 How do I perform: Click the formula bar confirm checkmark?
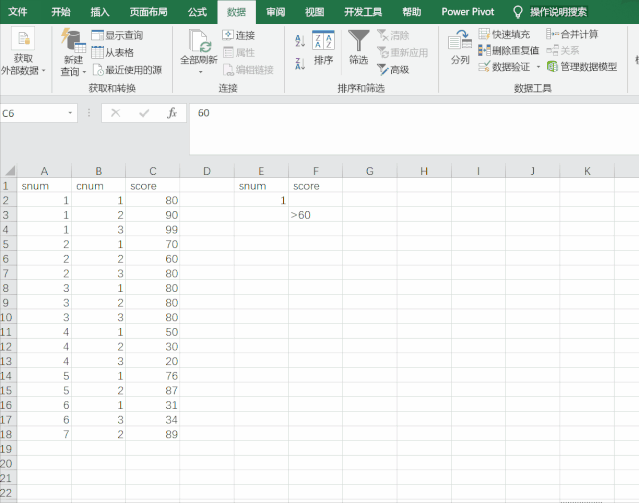pos(144,113)
